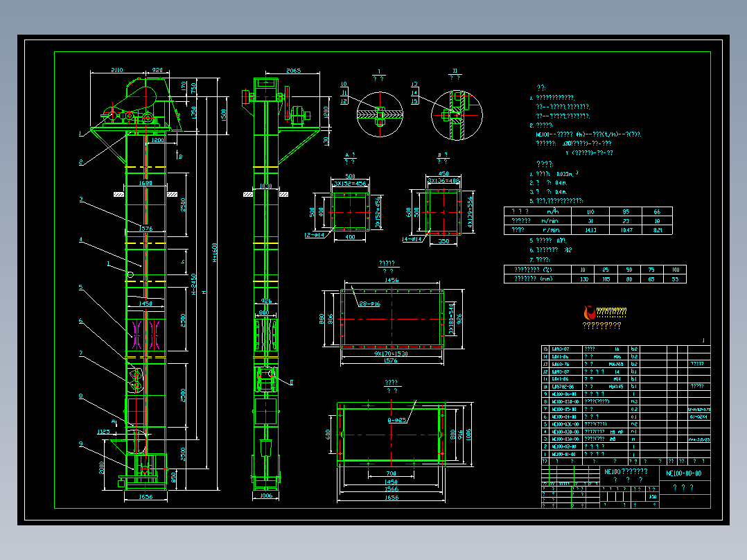The image size is (747, 560).
Task: Select the 66 capacity table cell
Action: click(x=658, y=211)
